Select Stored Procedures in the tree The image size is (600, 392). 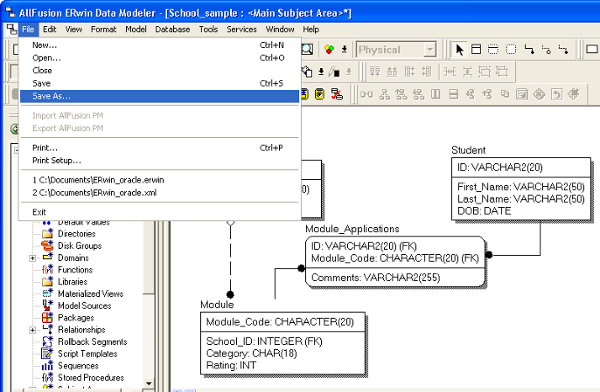tap(91, 377)
